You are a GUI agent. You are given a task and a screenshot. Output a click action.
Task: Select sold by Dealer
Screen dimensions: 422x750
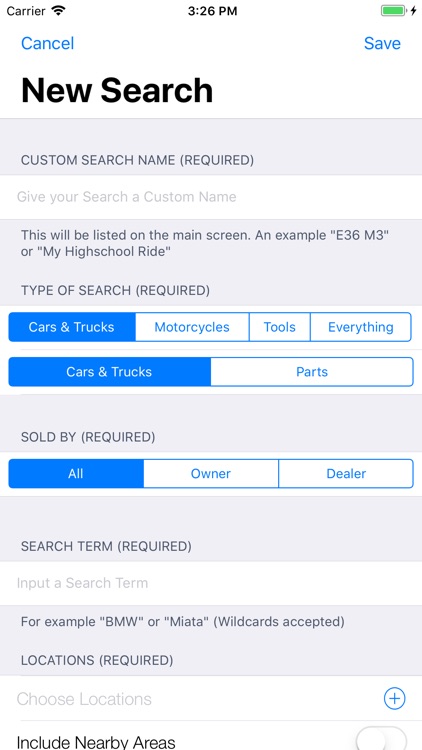(x=346, y=474)
